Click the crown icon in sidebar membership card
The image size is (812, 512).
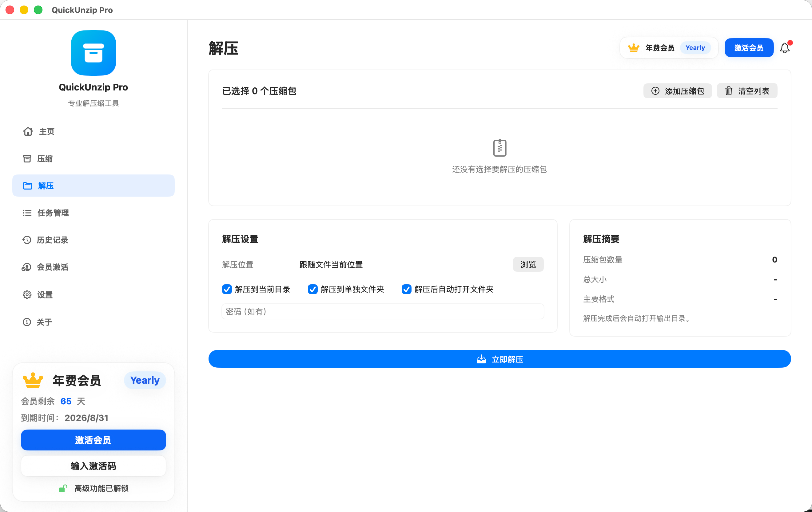tap(33, 380)
